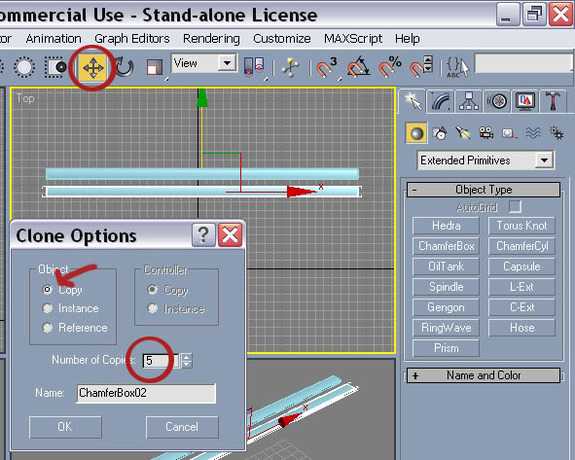Open the Graph Editors menu
The width and height of the screenshot is (575, 460).
coord(132,39)
